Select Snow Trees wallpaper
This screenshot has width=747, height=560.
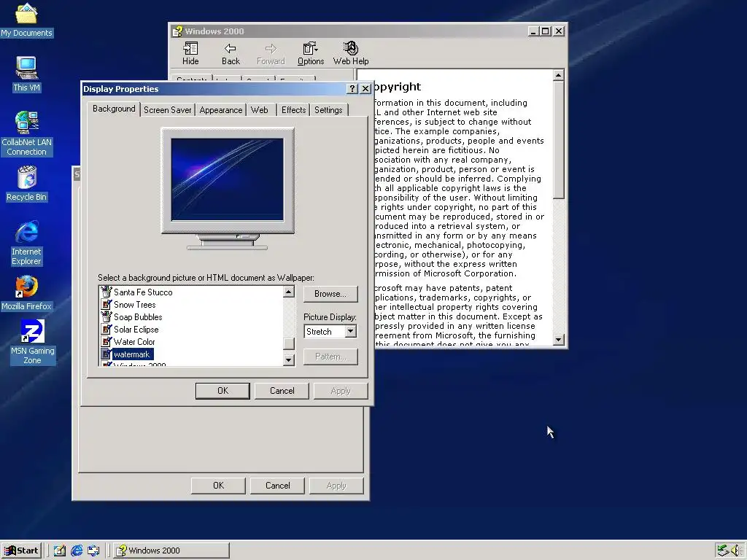(x=135, y=304)
